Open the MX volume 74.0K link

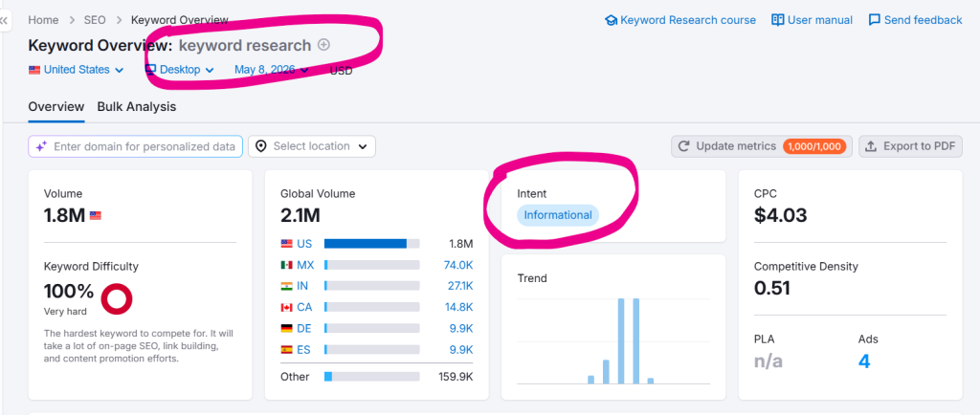coord(458,265)
